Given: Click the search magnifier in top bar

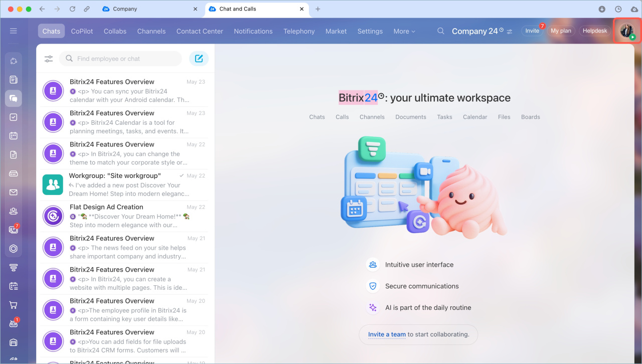Looking at the screenshot, I should click(x=441, y=31).
